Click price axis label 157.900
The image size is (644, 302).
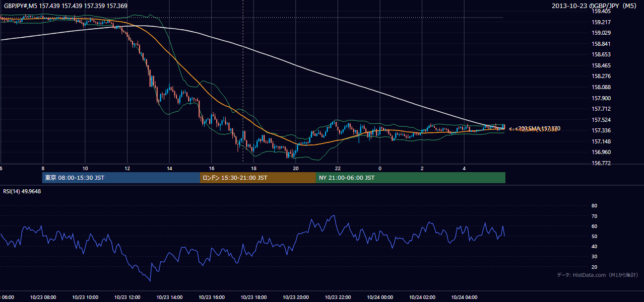point(601,98)
